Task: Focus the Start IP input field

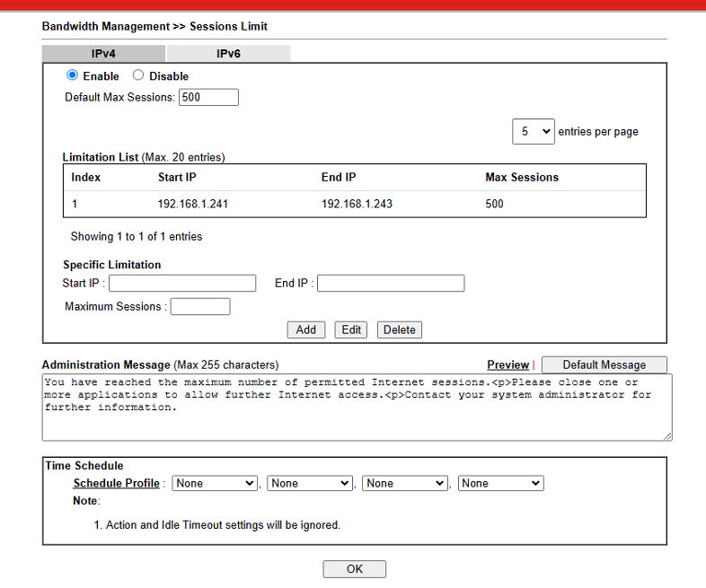Action: click(x=182, y=284)
